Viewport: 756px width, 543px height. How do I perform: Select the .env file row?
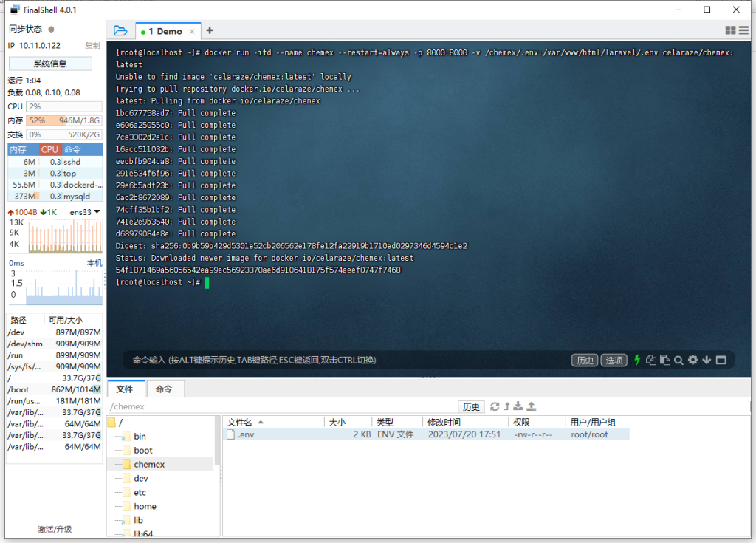click(427, 434)
